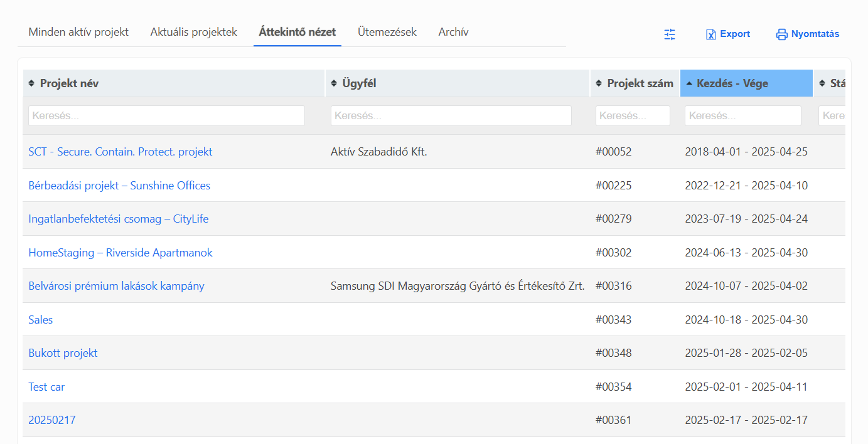Click sort arrows beside Projekt szám
Screen dimensions: 868x444
(x=599, y=83)
